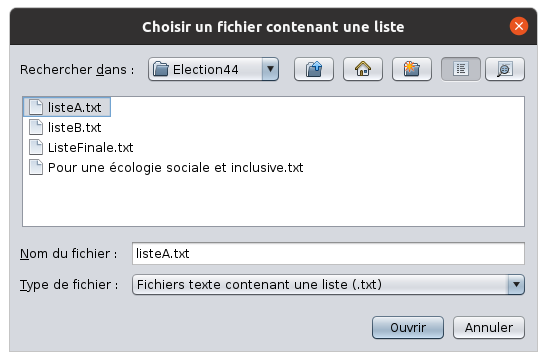This screenshot has width=547, height=361.
Task: Close the file chooser dialog
Action: point(519,26)
